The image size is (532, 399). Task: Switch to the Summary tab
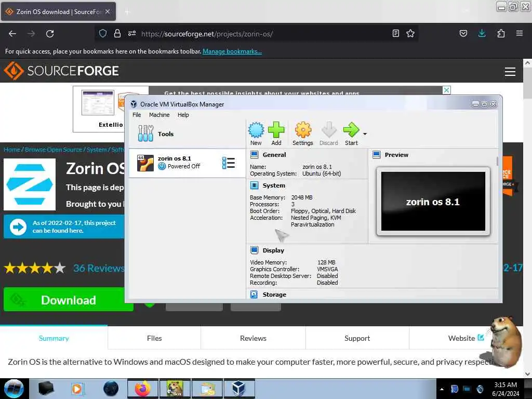coord(54,338)
